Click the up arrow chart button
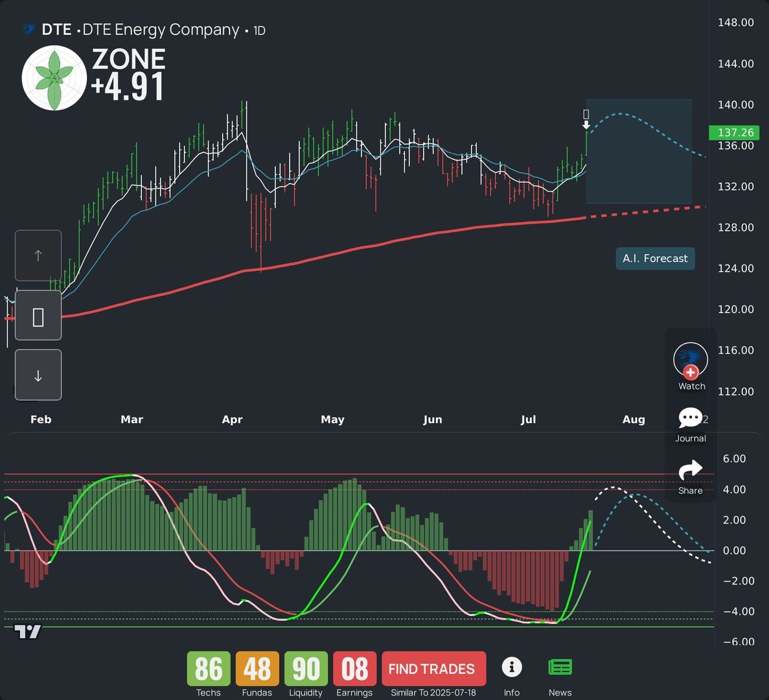This screenshot has height=700, width=769. (x=38, y=255)
